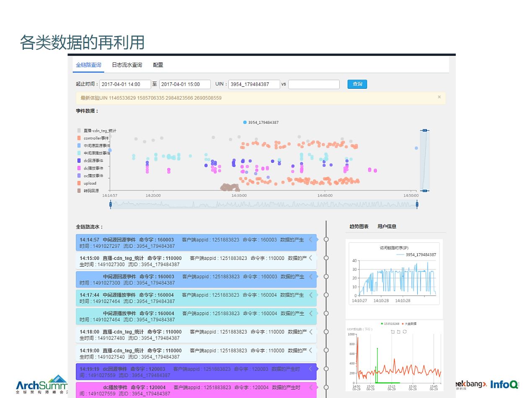Toggle the controller事件 legend series
This screenshot has width=532, height=398.
click(93, 138)
